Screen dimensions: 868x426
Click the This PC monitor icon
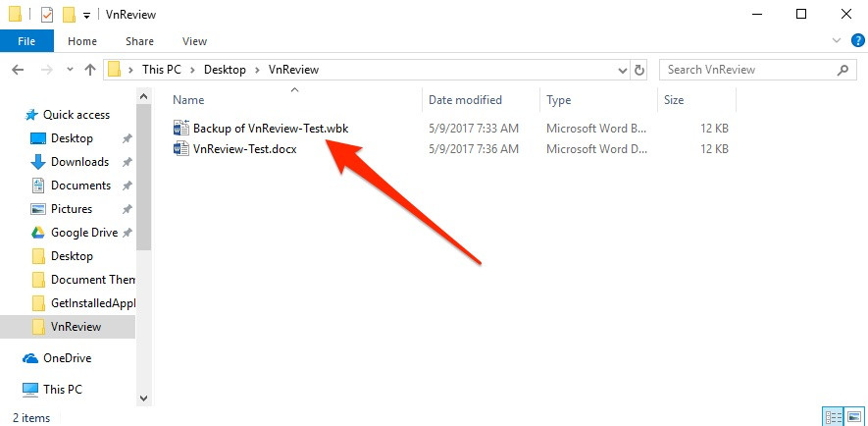pyautogui.click(x=30, y=390)
